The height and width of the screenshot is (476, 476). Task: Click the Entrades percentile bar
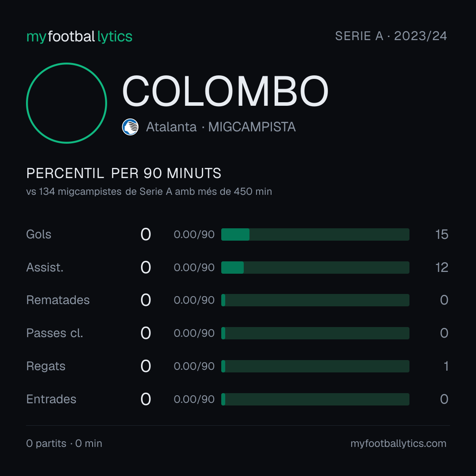[x=315, y=399]
